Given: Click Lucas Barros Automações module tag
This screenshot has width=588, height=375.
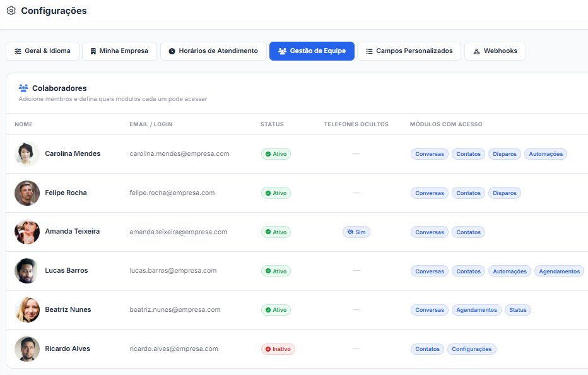Looking at the screenshot, I should (510, 271).
